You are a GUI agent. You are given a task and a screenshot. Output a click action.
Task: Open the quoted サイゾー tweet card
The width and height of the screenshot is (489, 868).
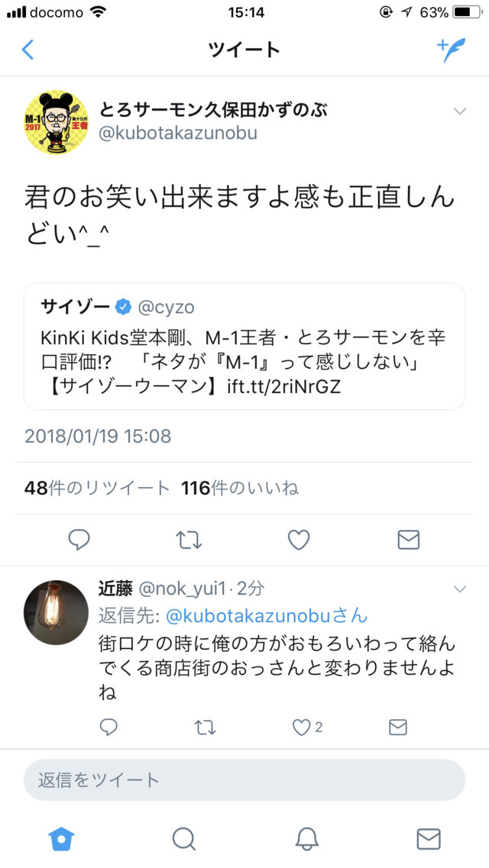[x=244, y=347]
